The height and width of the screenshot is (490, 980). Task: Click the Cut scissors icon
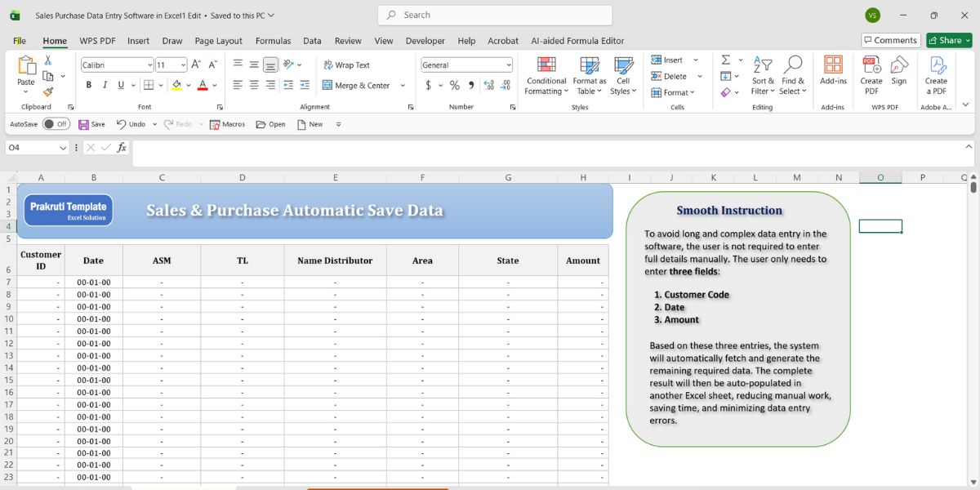(x=48, y=60)
